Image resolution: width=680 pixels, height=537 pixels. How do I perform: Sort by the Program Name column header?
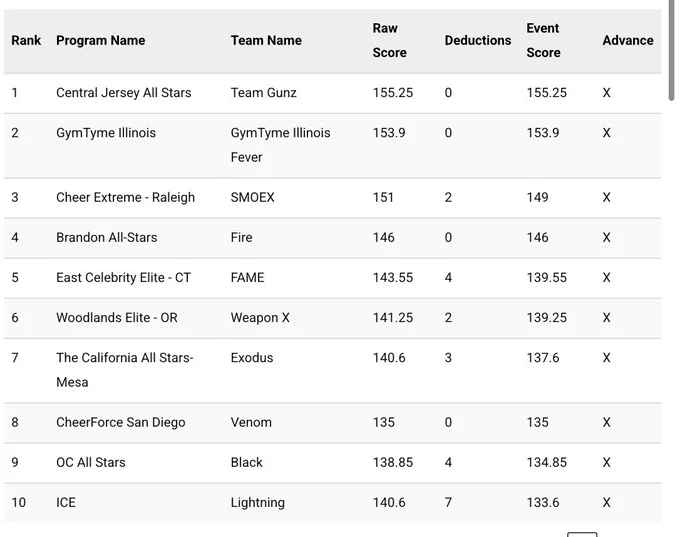[x=101, y=40]
